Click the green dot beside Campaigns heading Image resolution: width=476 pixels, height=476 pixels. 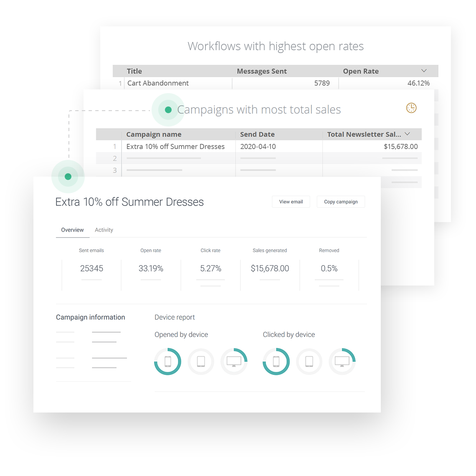pyautogui.click(x=168, y=109)
